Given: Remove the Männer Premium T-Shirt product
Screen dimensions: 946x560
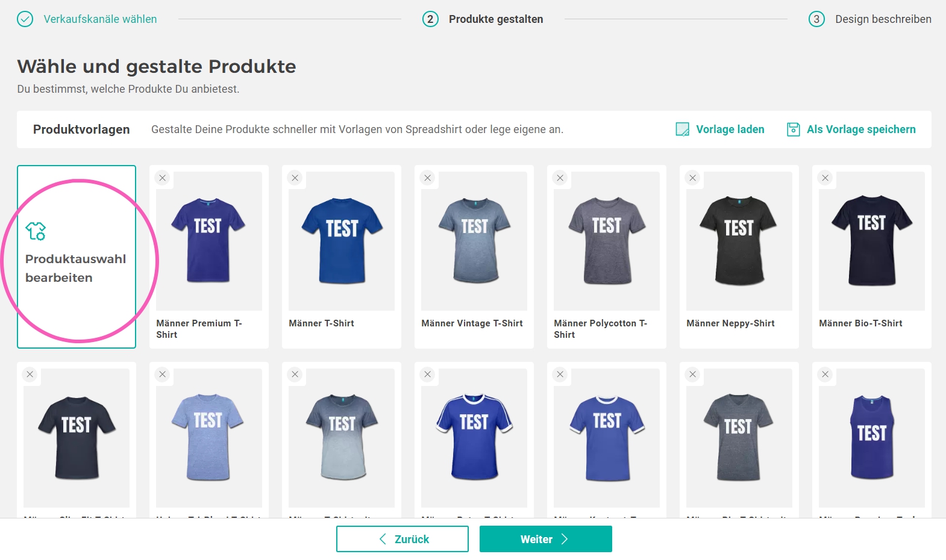Looking at the screenshot, I should 163,178.
